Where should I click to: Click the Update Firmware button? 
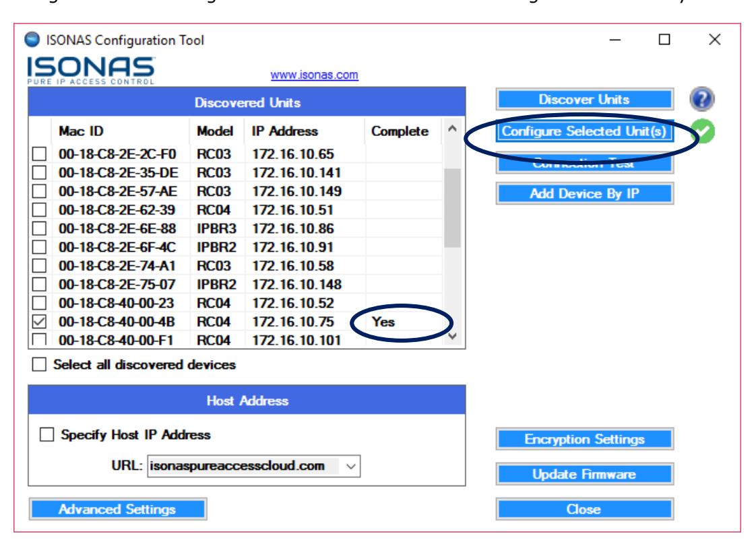pos(584,475)
